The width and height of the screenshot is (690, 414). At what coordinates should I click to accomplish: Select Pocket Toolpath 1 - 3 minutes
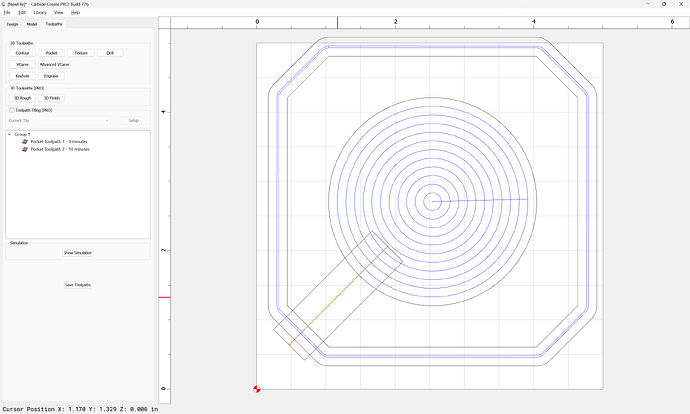59,142
